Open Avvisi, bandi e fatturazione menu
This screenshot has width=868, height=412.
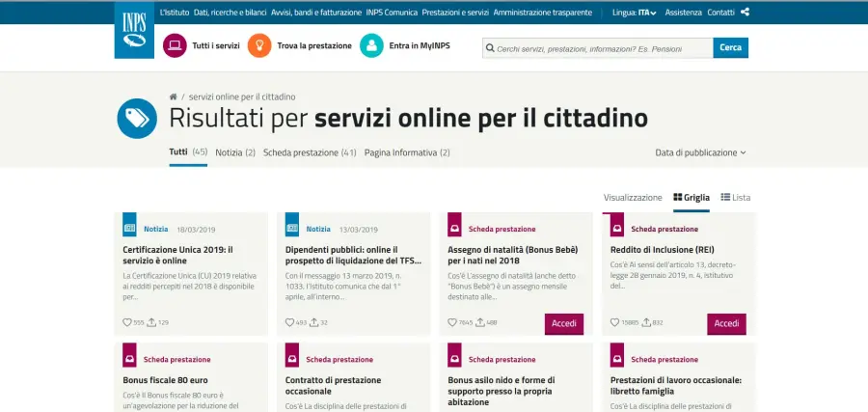(x=316, y=13)
